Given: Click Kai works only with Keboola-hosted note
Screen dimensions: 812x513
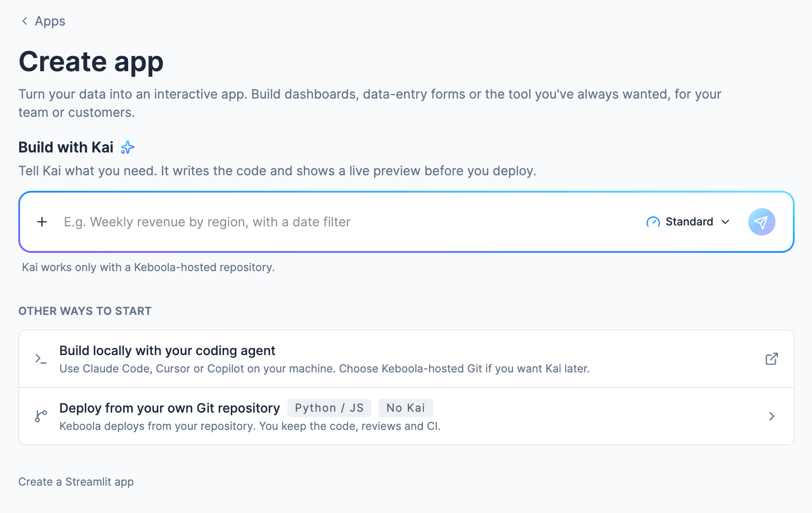Looking at the screenshot, I should tap(148, 267).
